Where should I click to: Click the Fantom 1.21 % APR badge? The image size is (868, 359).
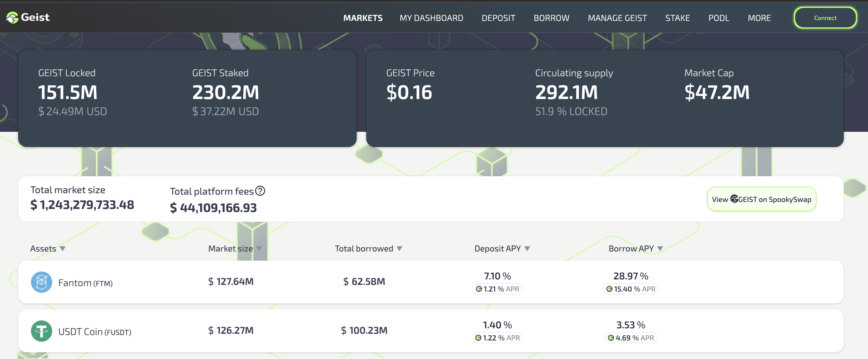pos(497,289)
